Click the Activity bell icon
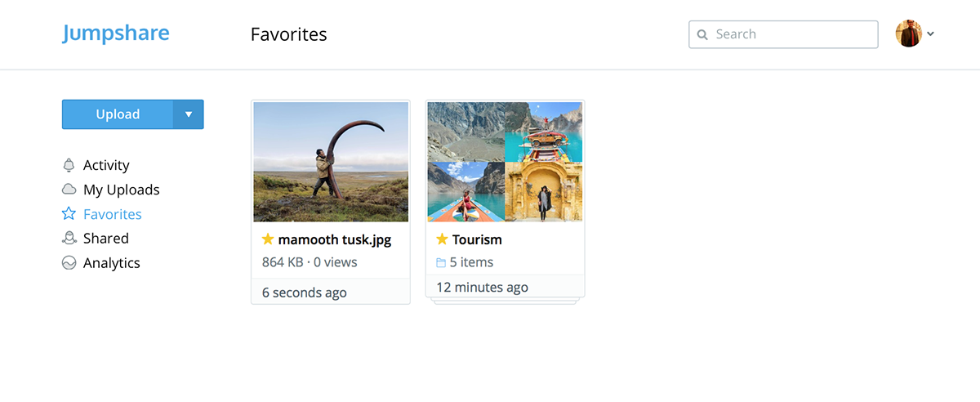Screen dimensions: 980x402 tap(69, 165)
